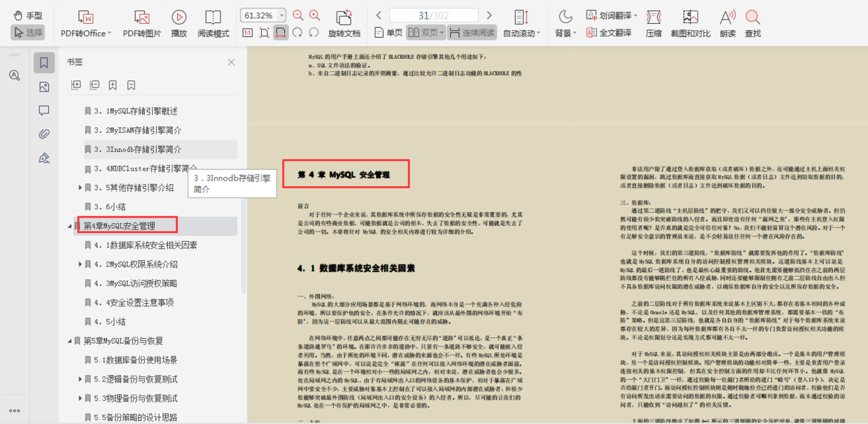Collapse all bookmarks icon

94,85
